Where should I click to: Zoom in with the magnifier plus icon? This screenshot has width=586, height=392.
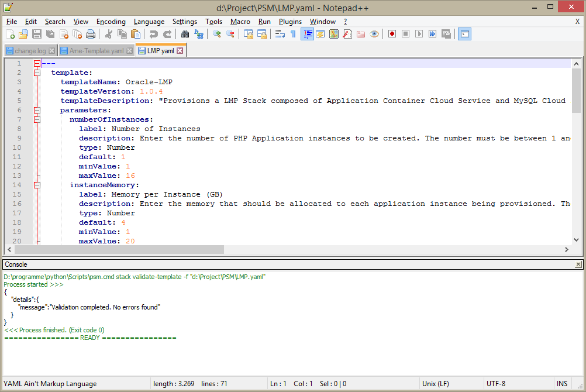click(216, 35)
